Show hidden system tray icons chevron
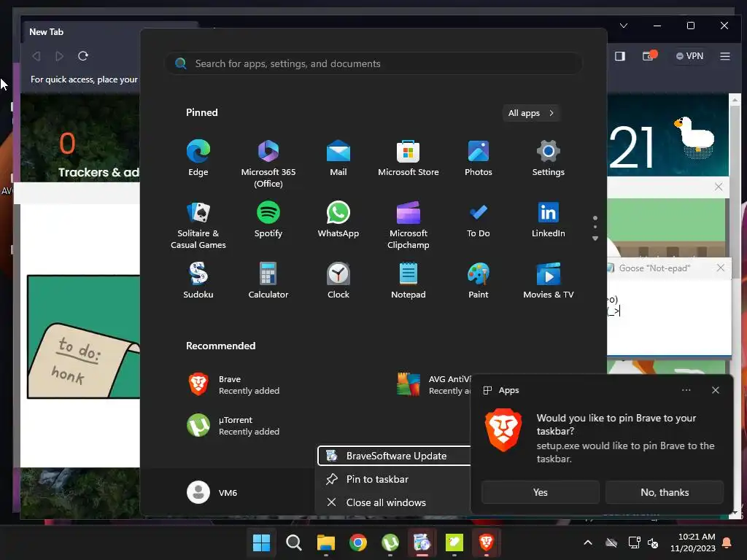 coord(588,542)
